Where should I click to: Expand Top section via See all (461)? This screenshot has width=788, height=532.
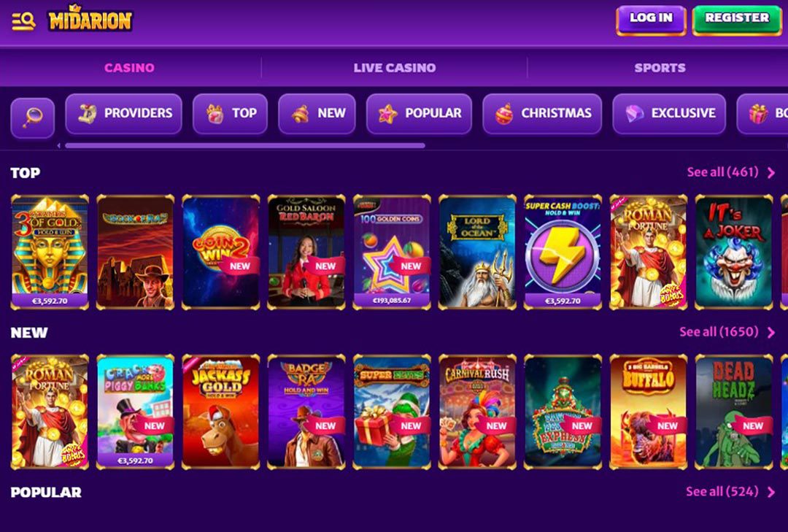coord(730,172)
